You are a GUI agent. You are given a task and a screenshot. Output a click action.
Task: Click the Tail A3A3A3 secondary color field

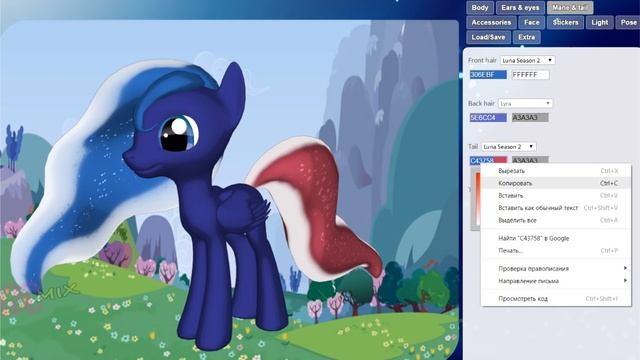pos(530,160)
